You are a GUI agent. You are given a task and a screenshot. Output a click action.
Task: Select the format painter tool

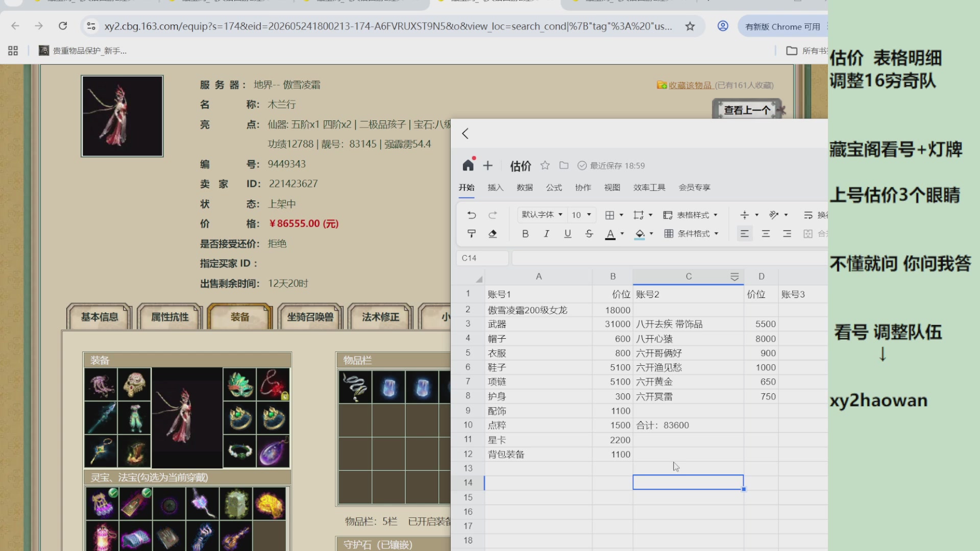pos(472,234)
